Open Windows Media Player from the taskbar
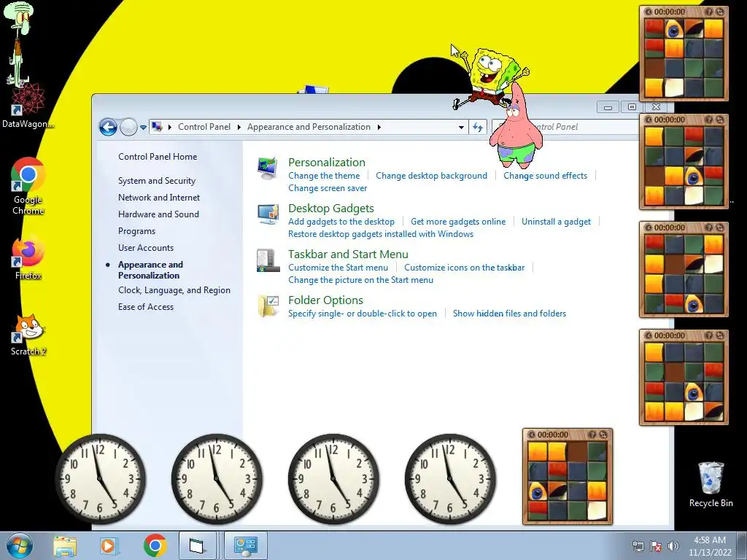The width and height of the screenshot is (747, 560). pyautogui.click(x=108, y=545)
